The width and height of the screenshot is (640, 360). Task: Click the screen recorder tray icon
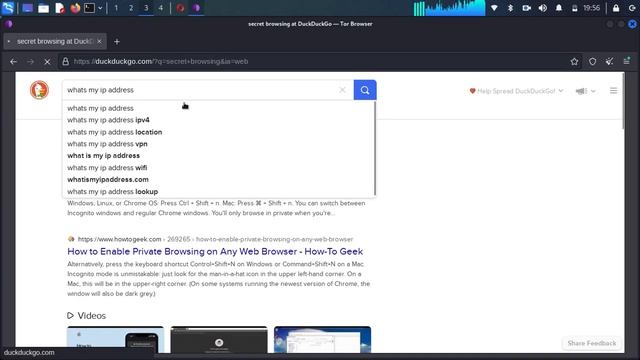[x=527, y=8]
